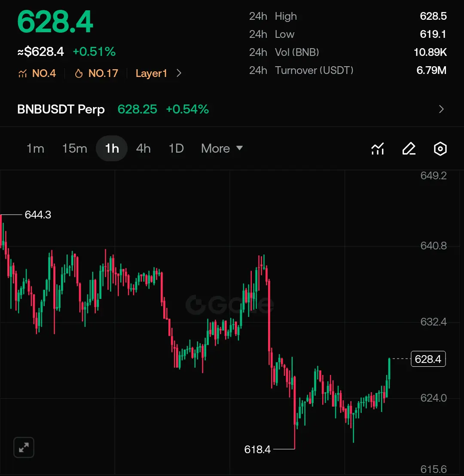Click the perp price 628.25
464x476 pixels.
pos(137,109)
